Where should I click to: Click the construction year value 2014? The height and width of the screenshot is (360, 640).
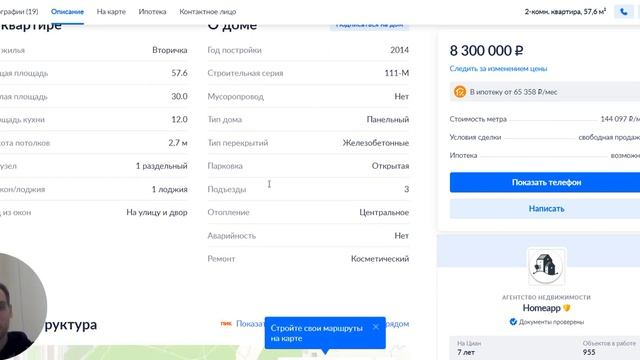[399, 50]
